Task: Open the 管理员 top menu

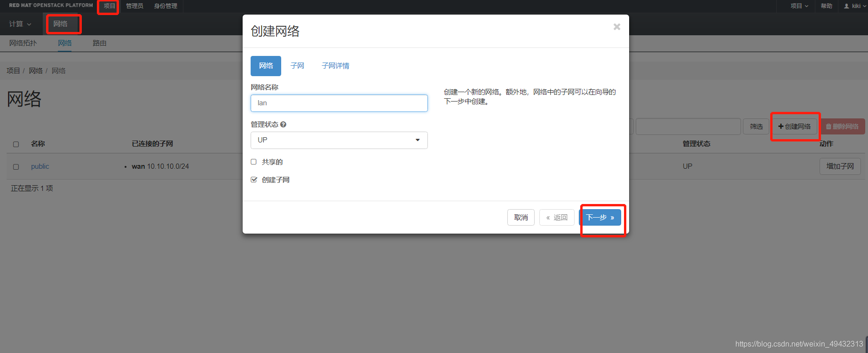Action: [x=134, y=6]
